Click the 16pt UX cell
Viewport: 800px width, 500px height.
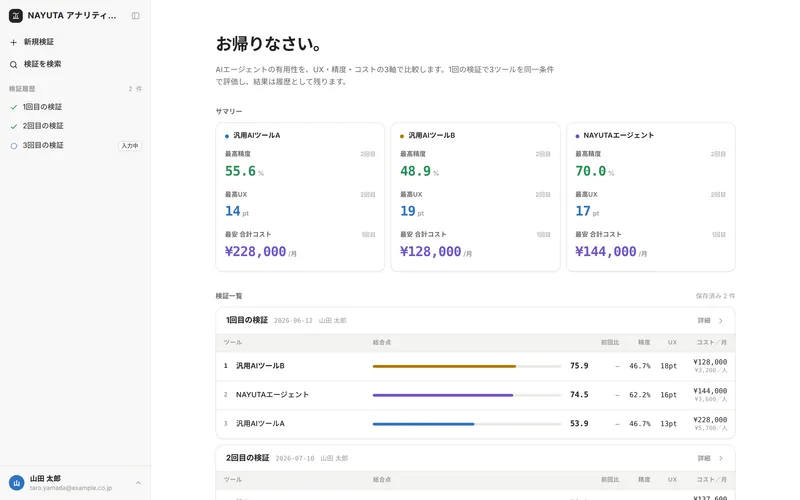(x=668, y=395)
